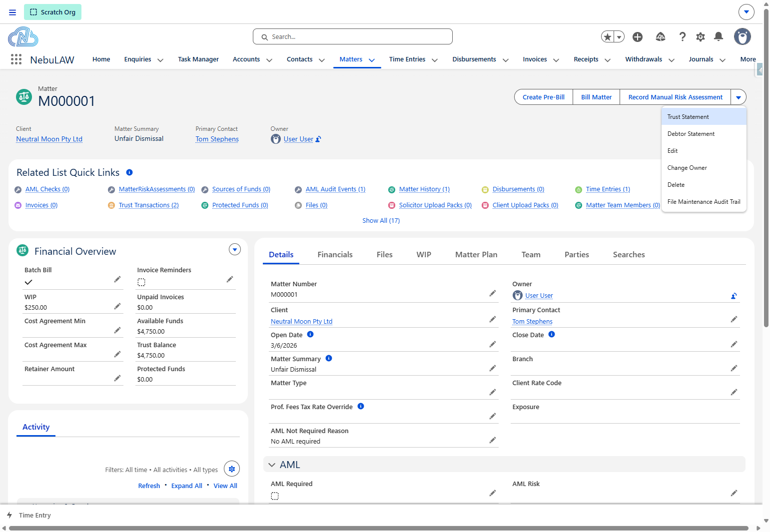Click the horizontal scrollbar at the bottom
The width and height of the screenshot is (770, 532).
coord(378,528)
